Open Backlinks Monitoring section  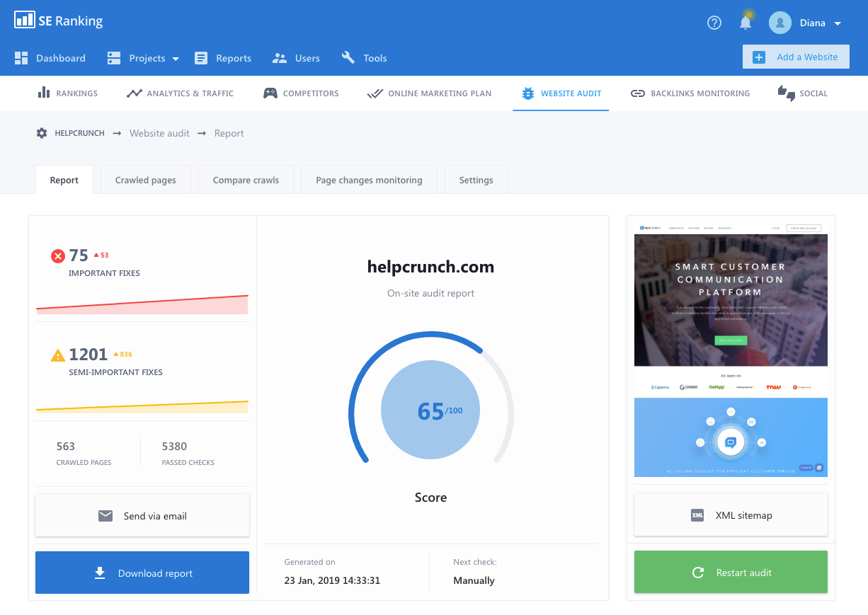click(x=690, y=93)
